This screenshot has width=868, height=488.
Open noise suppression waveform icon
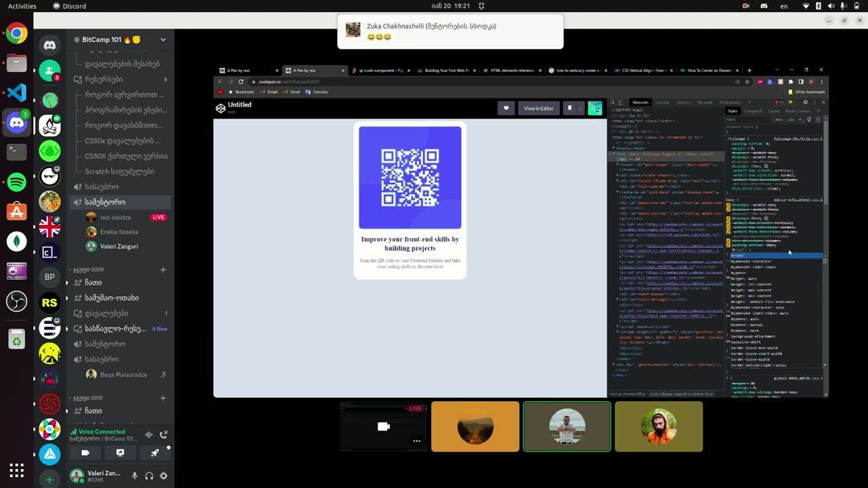(149, 434)
